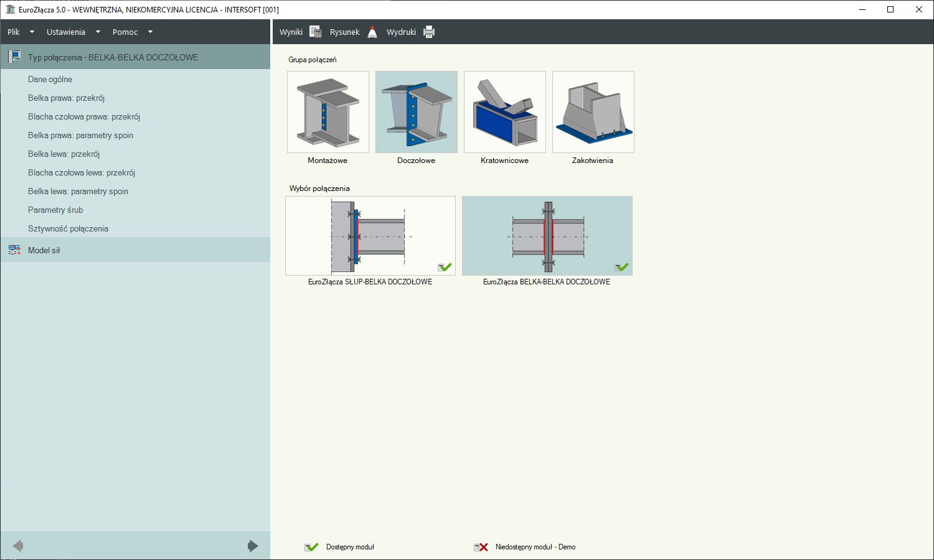This screenshot has height=560, width=934.
Task: Choose the BELKA-BELKA DOCZOŁOWE connection picture
Action: (x=547, y=236)
